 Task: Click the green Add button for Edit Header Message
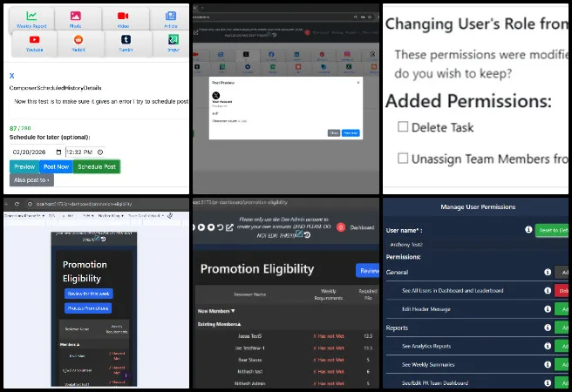pos(562,309)
